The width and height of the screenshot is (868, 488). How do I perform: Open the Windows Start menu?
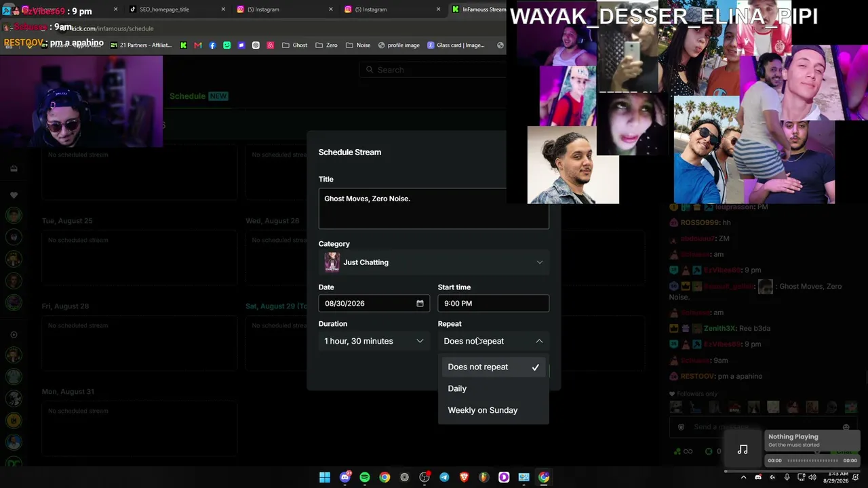point(325,477)
